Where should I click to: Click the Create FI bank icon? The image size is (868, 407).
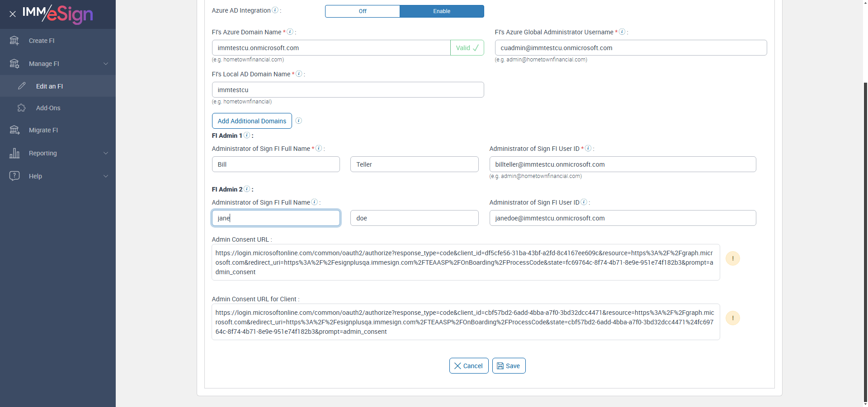(x=14, y=41)
